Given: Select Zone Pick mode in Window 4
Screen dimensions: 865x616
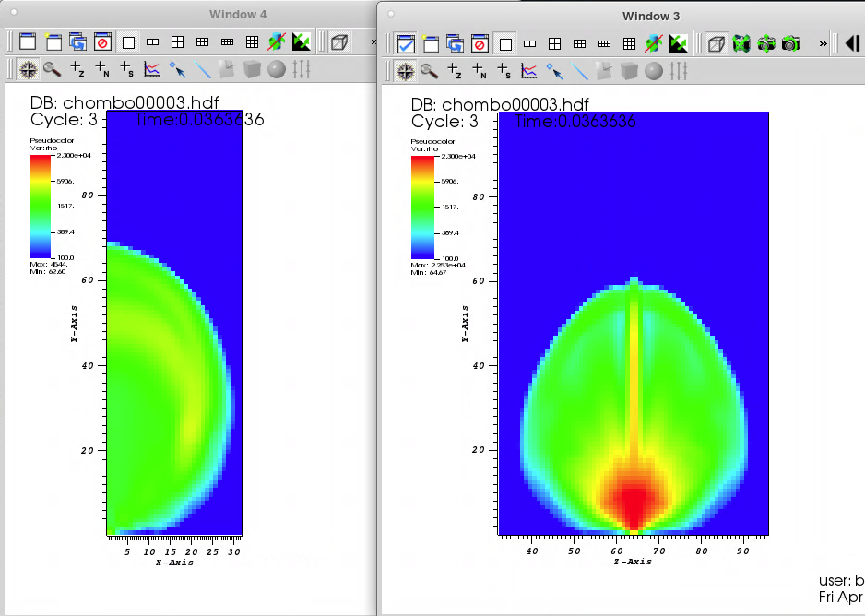Looking at the screenshot, I should [x=77, y=69].
